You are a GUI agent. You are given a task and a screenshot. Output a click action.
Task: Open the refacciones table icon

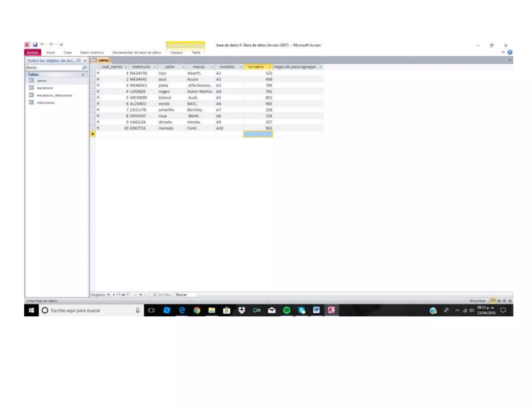point(31,102)
